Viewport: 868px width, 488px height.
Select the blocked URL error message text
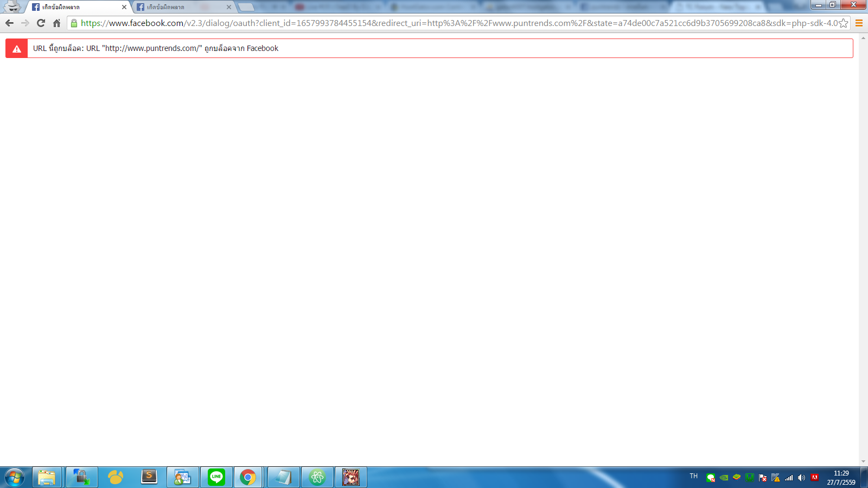coord(156,48)
